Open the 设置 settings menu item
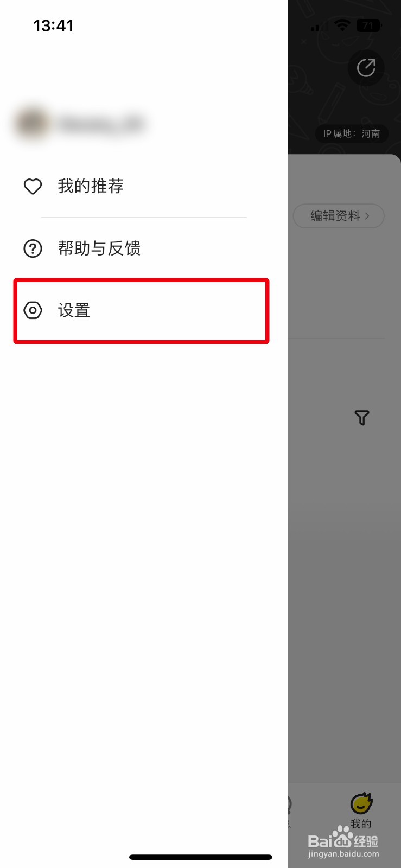 point(141,311)
